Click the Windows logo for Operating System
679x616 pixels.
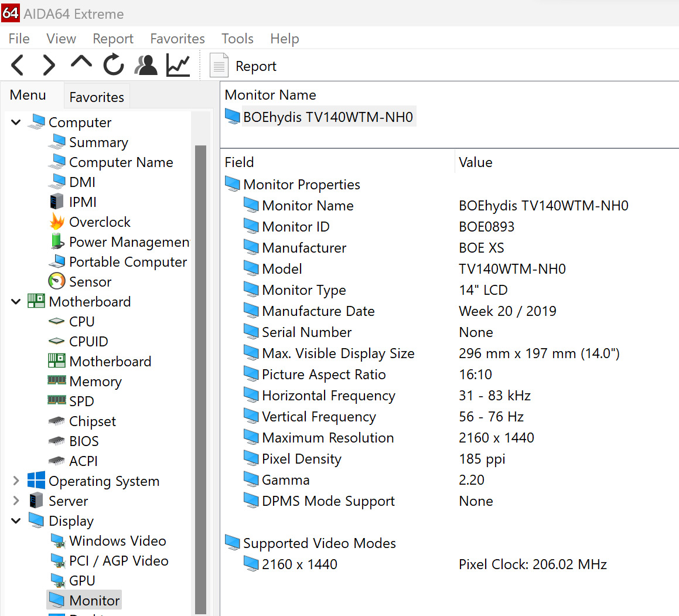[36, 481]
